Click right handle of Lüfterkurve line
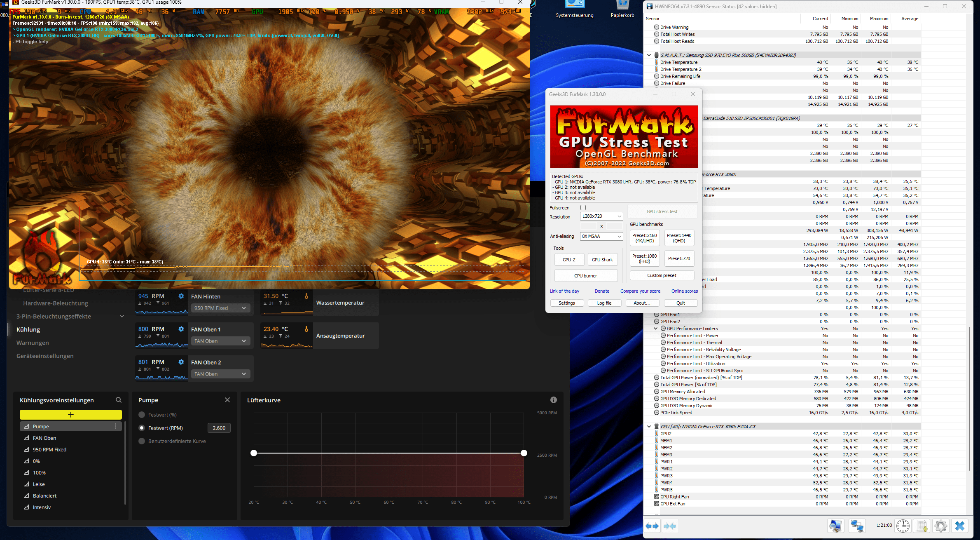 pos(524,453)
